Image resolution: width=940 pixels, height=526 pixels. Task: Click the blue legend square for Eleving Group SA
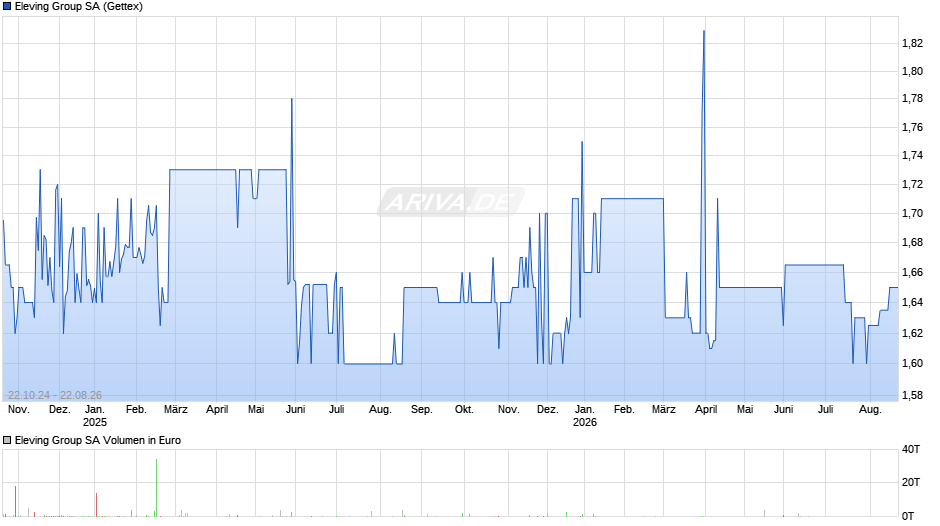coord(7,7)
